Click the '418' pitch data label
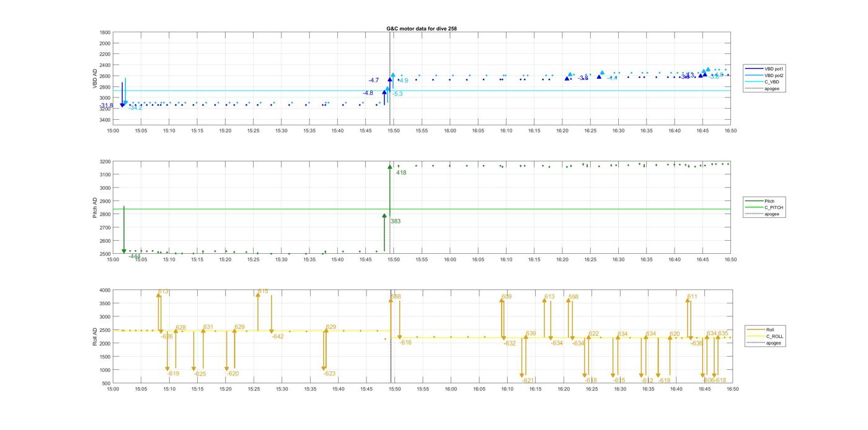 click(401, 172)
